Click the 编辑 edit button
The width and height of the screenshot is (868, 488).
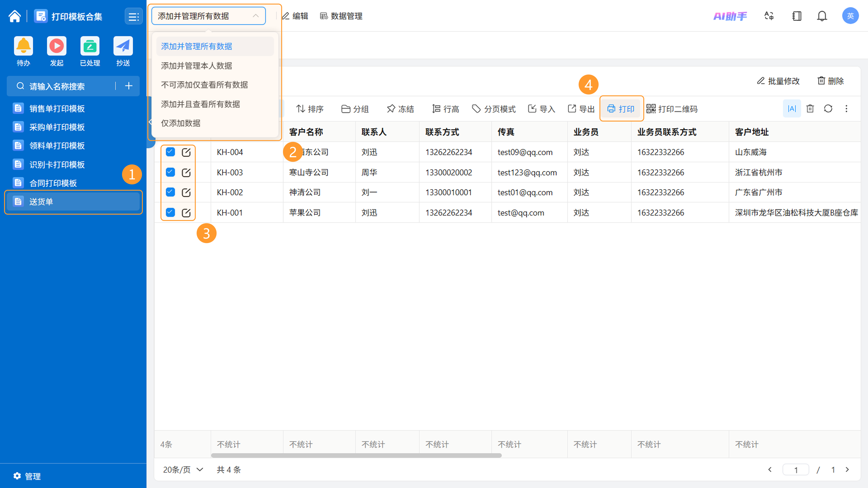pyautogui.click(x=295, y=16)
